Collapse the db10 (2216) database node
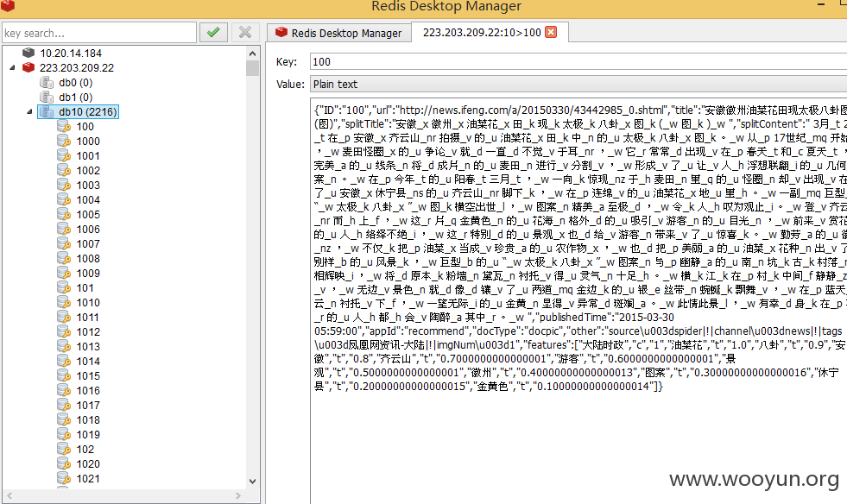847x504 pixels. (29, 112)
